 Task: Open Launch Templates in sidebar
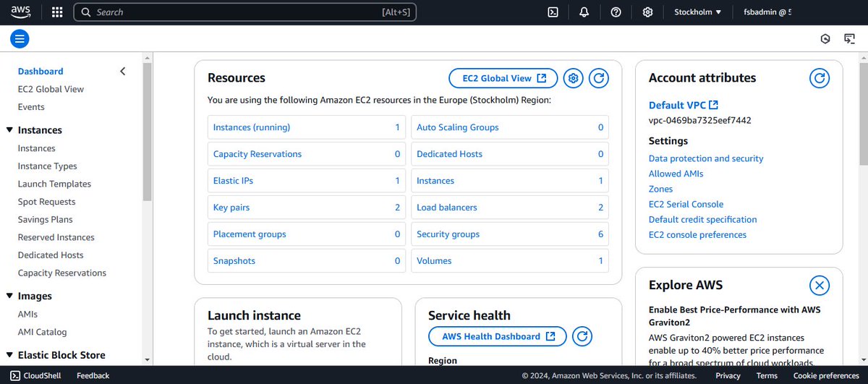pyautogui.click(x=54, y=184)
